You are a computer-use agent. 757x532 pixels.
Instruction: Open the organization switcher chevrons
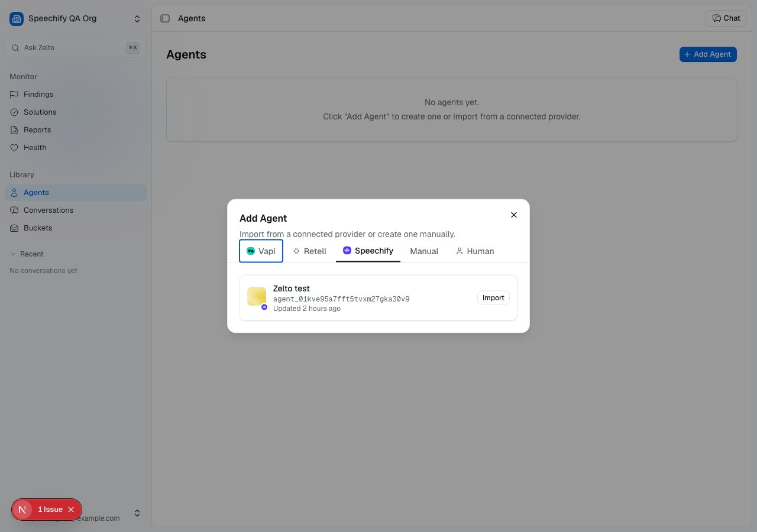point(137,19)
